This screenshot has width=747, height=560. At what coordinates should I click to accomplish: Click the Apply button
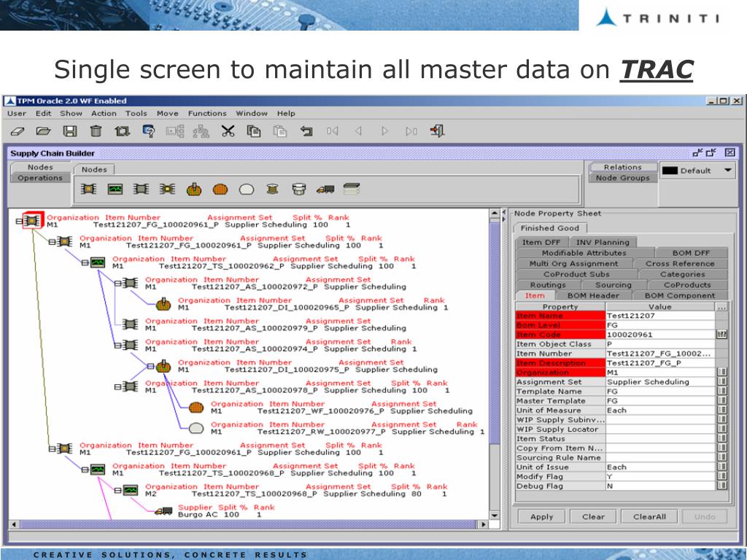click(x=542, y=517)
